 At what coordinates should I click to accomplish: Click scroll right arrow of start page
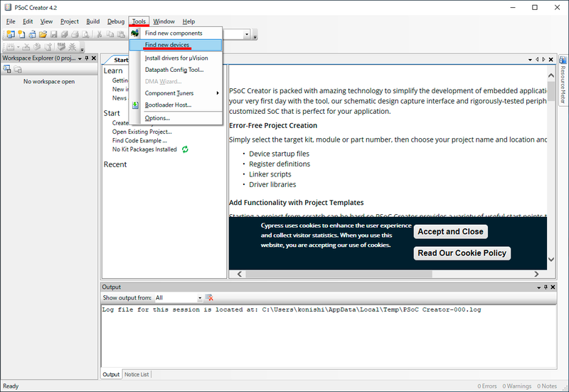pos(536,274)
